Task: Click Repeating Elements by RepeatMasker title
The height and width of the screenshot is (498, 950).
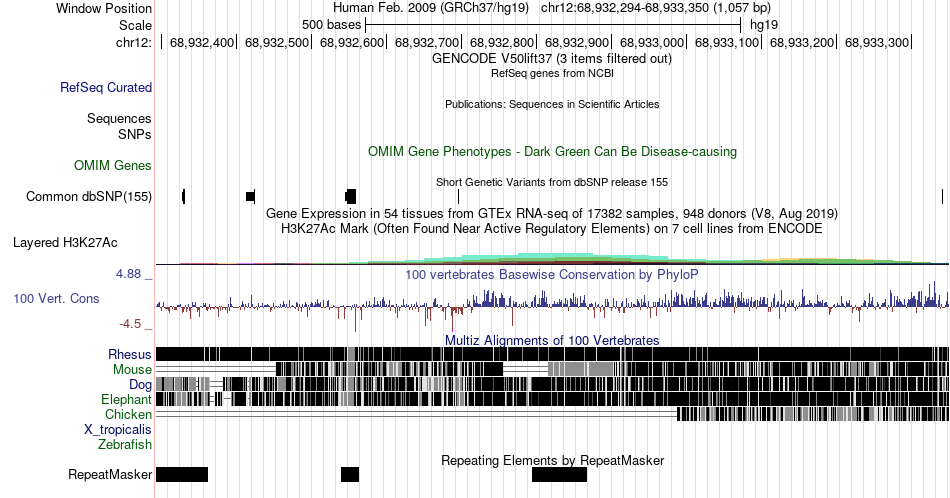Action: pyautogui.click(x=553, y=460)
